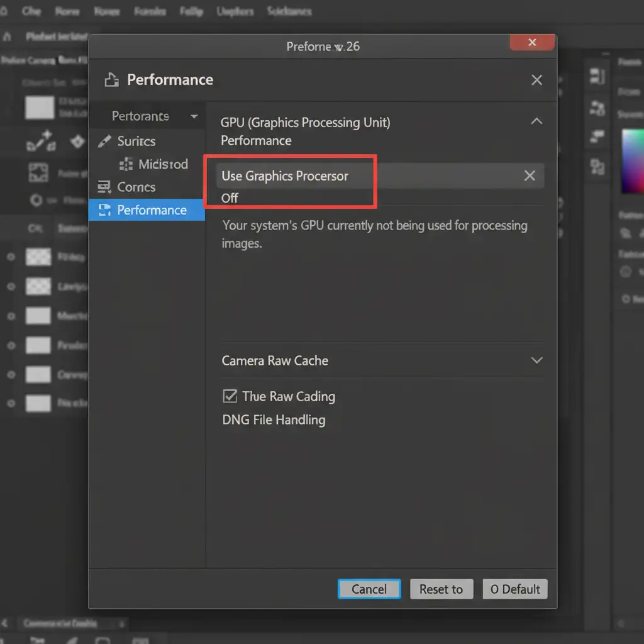The height and width of the screenshot is (644, 644).
Task: Open the Pertorants dropdown
Action: coord(194,116)
